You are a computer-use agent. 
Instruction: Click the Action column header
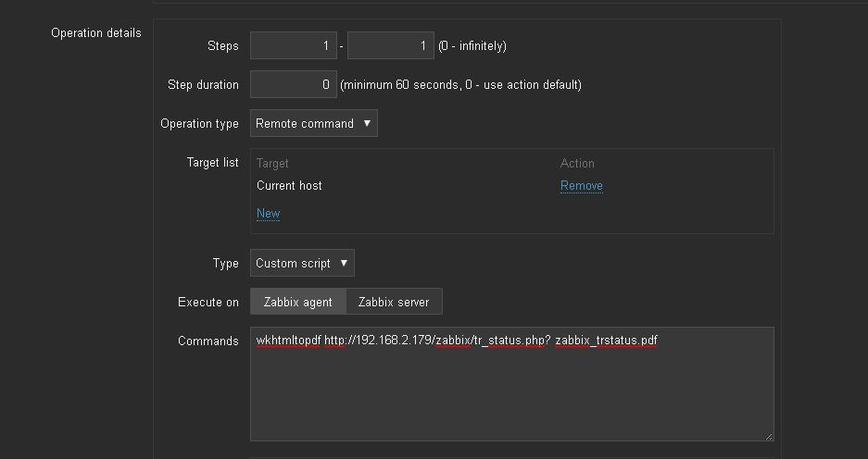[577, 164]
